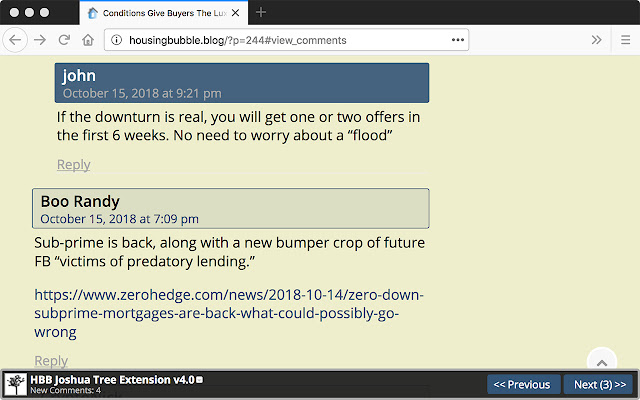Go to the Next (3) new comment
Screen dimensions: 640x400
pyautogui.click(x=600, y=384)
